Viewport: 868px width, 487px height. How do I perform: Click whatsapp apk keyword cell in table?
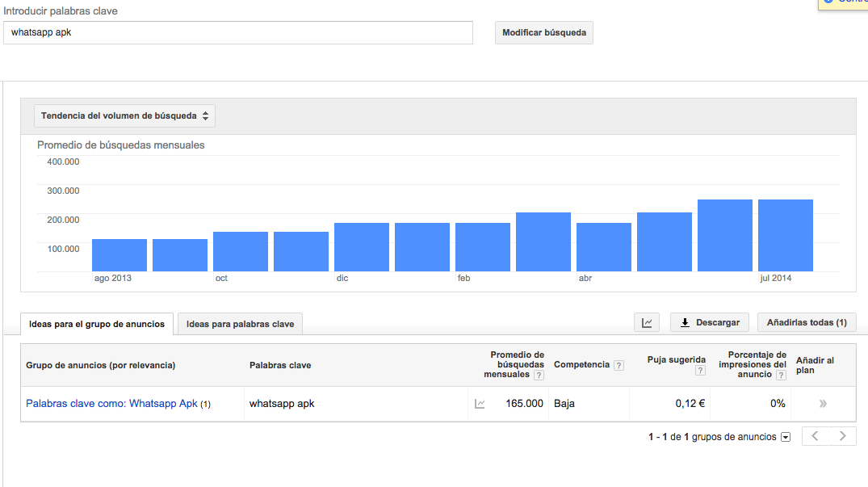coord(282,404)
